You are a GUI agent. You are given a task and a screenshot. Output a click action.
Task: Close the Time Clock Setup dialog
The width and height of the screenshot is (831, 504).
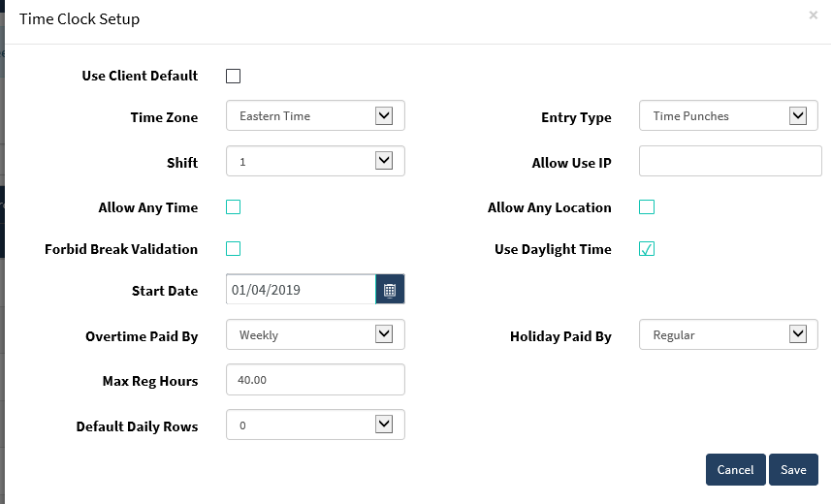coord(813,16)
